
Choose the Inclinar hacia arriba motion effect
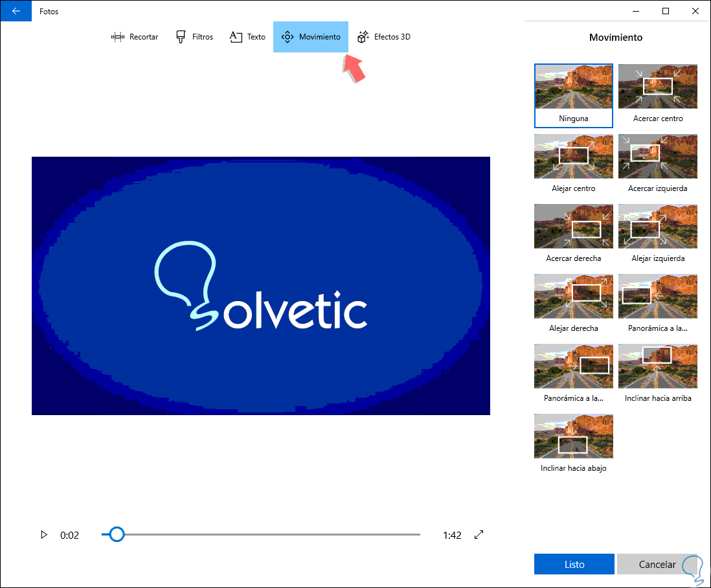click(658, 374)
